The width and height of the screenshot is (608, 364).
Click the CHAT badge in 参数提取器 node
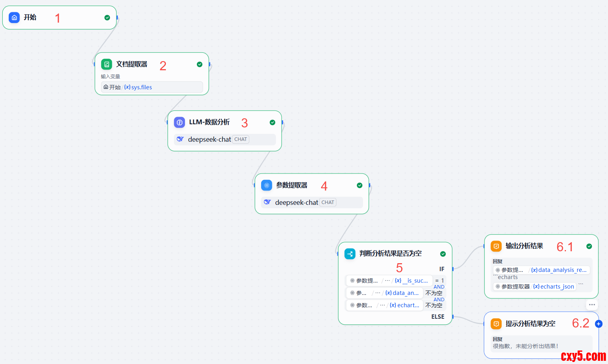[x=328, y=202]
